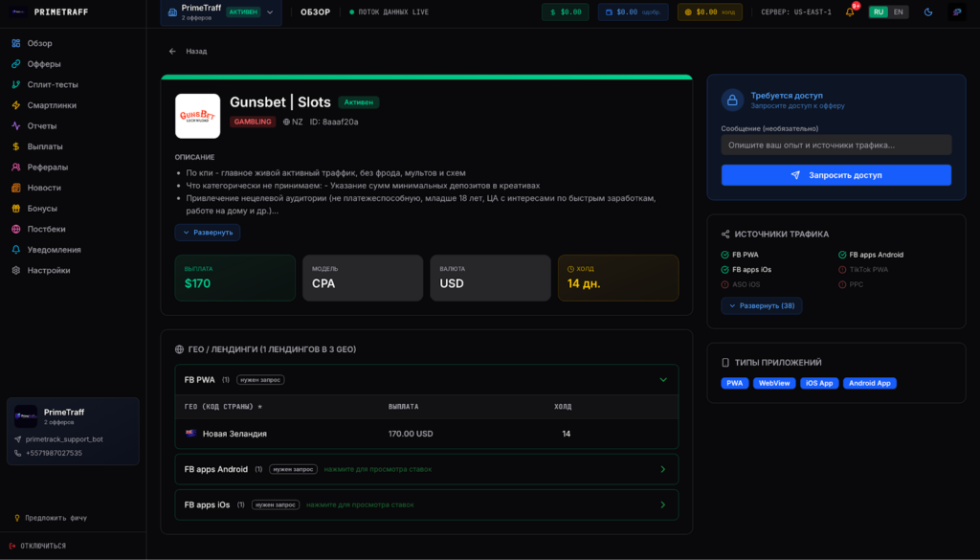The width and height of the screenshot is (980, 560).
Task: Click the Постбеки globe icon
Action: (x=16, y=229)
